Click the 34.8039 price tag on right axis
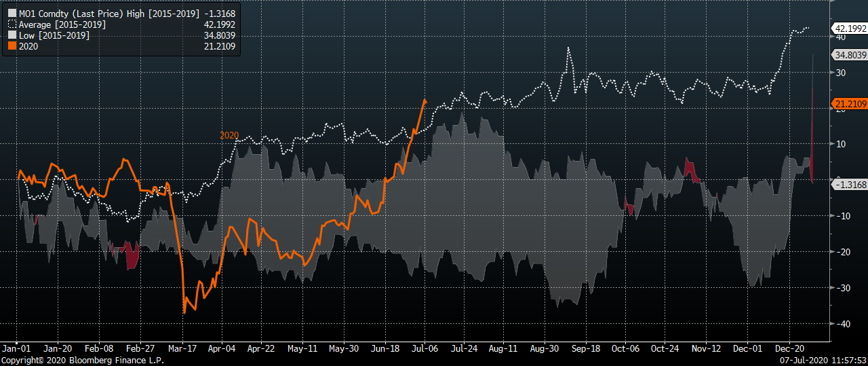Image resolution: width=868 pixels, height=366 pixels. pos(849,55)
